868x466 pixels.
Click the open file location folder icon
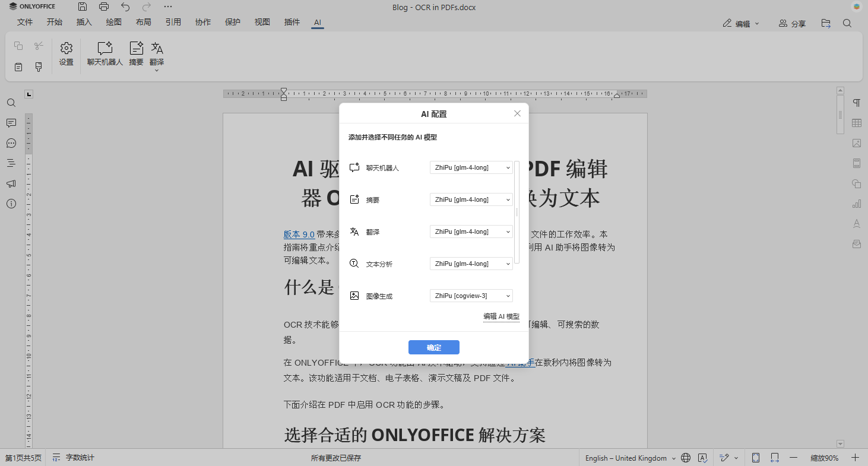tap(826, 23)
